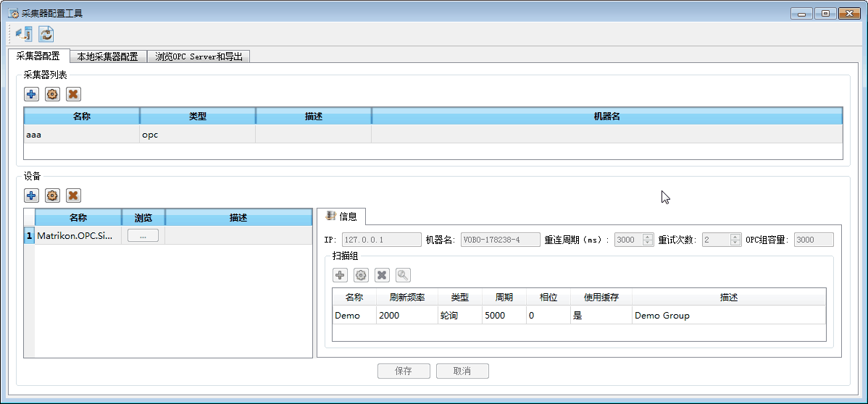Click the import/connect toolbar icon

[25, 34]
